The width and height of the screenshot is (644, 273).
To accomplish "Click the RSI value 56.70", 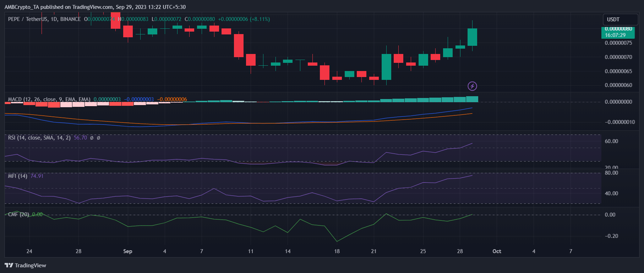I will (x=80, y=138).
